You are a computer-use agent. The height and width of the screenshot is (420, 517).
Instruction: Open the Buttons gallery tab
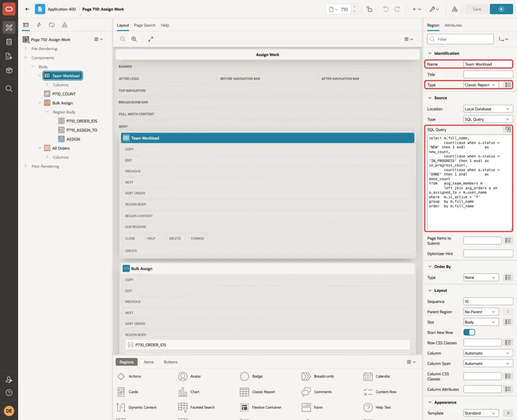171,362
